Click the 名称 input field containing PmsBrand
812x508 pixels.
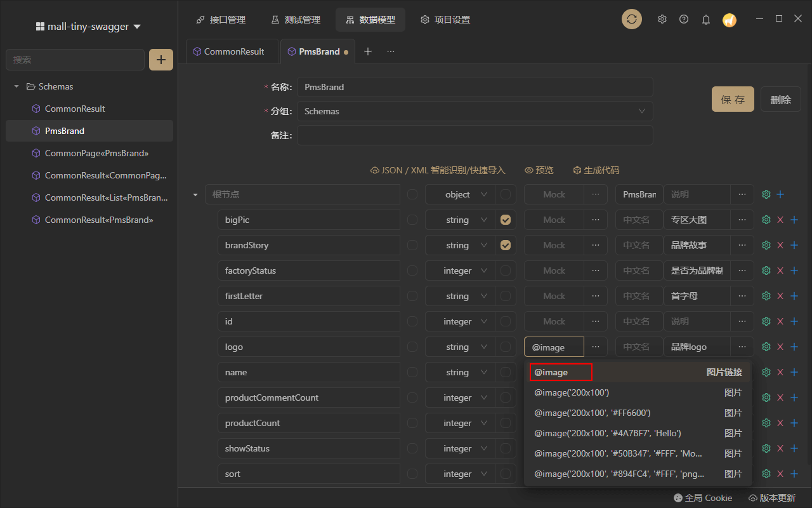coord(475,87)
